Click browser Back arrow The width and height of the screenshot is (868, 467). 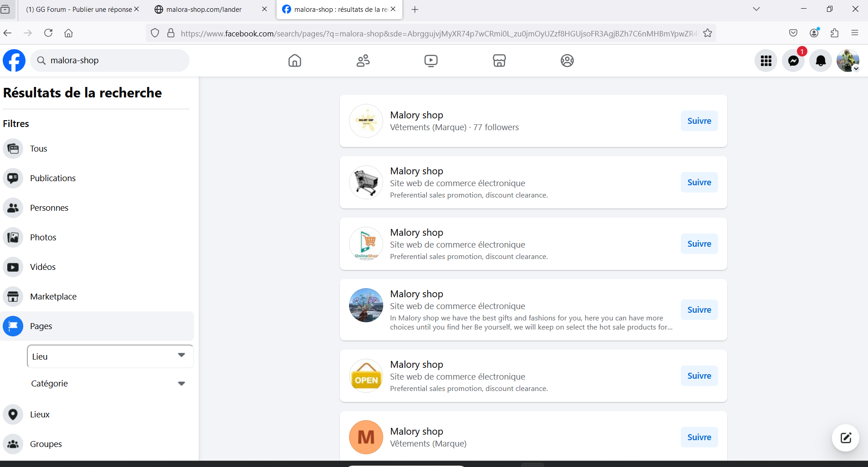point(7,33)
